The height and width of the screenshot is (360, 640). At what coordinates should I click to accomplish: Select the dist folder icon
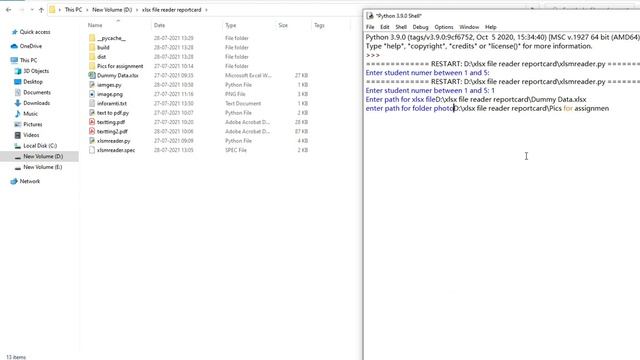(92, 57)
